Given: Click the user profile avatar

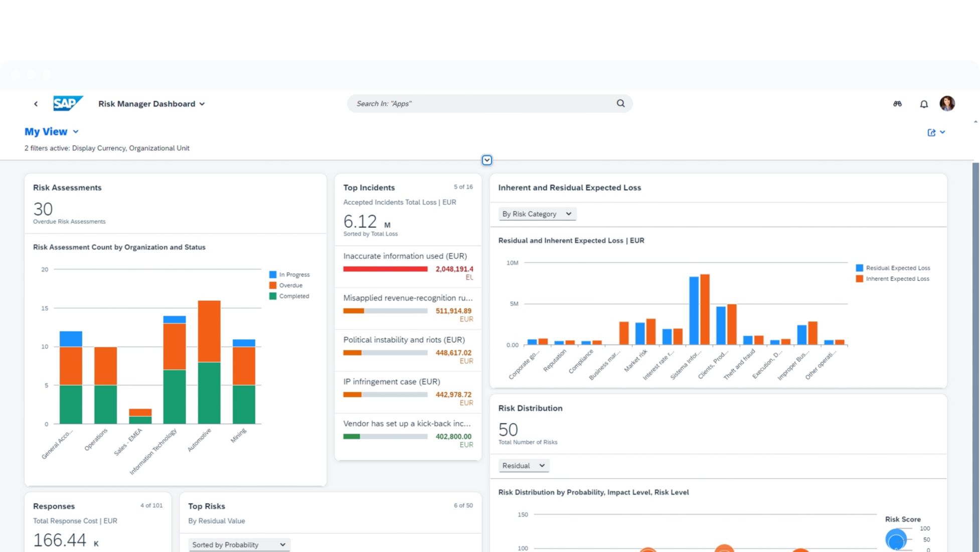Looking at the screenshot, I should coord(947,103).
